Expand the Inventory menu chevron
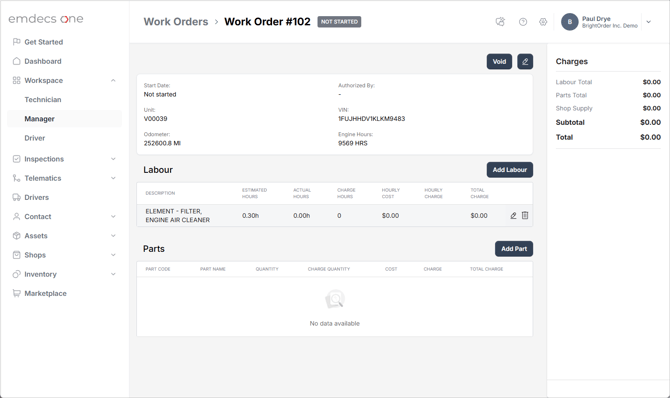 pyautogui.click(x=113, y=274)
